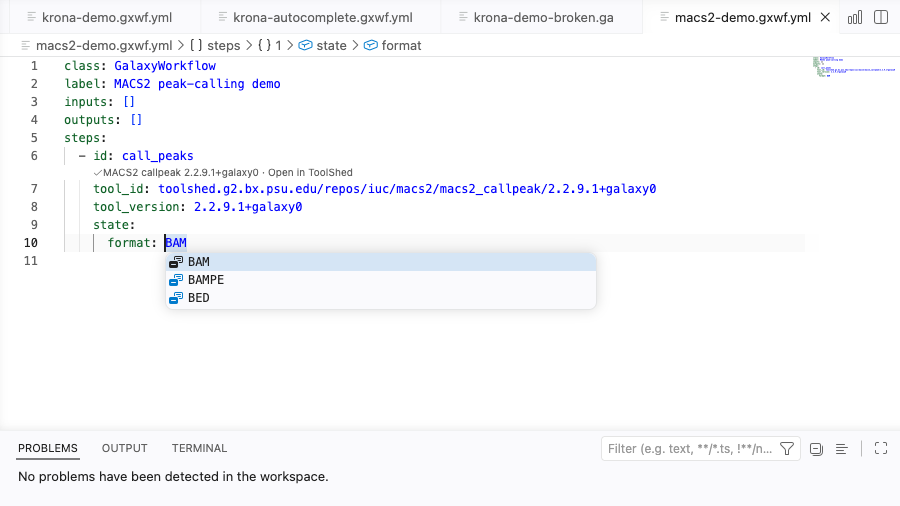Click the 'MACS2 peak-calling demo' label value
This screenshot has height=506, width=900.
tap(197, 84)
